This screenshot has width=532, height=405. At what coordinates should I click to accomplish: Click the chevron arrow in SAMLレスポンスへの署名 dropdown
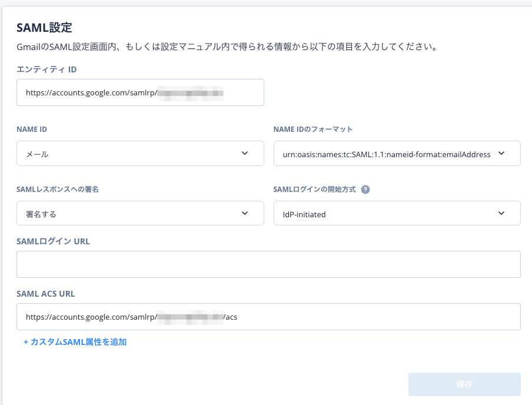[245, 213]
